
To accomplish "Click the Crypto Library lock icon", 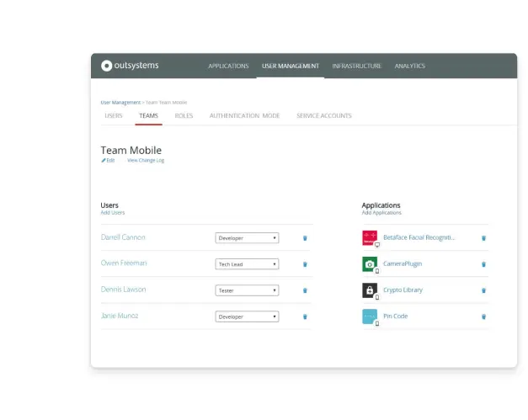I will [x=370, y=290].
